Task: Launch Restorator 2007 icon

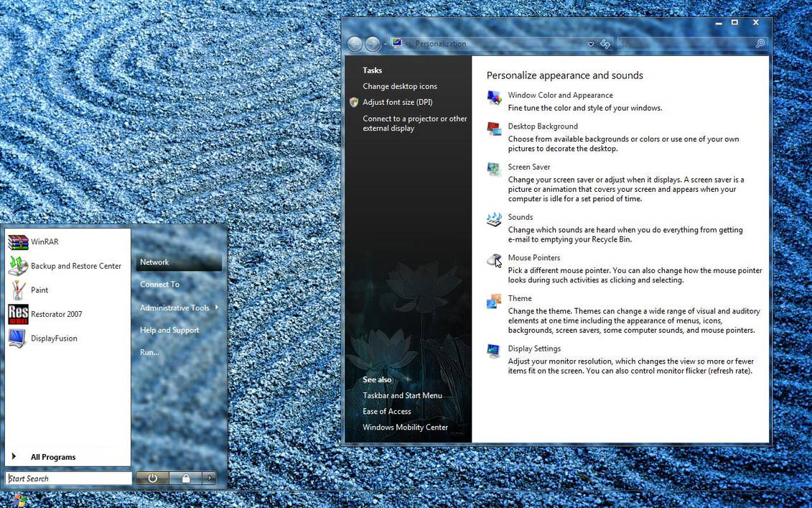Action: coord(18,314)
